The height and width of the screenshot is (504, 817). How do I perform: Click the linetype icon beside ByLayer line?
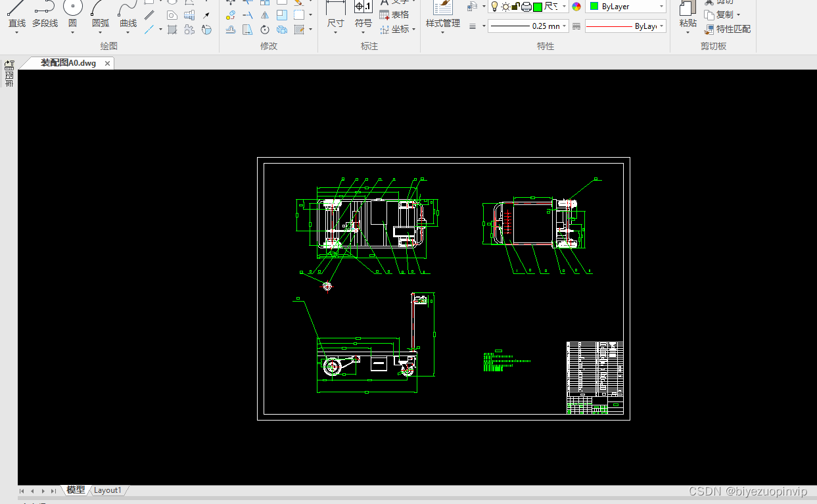click(576, 26)
